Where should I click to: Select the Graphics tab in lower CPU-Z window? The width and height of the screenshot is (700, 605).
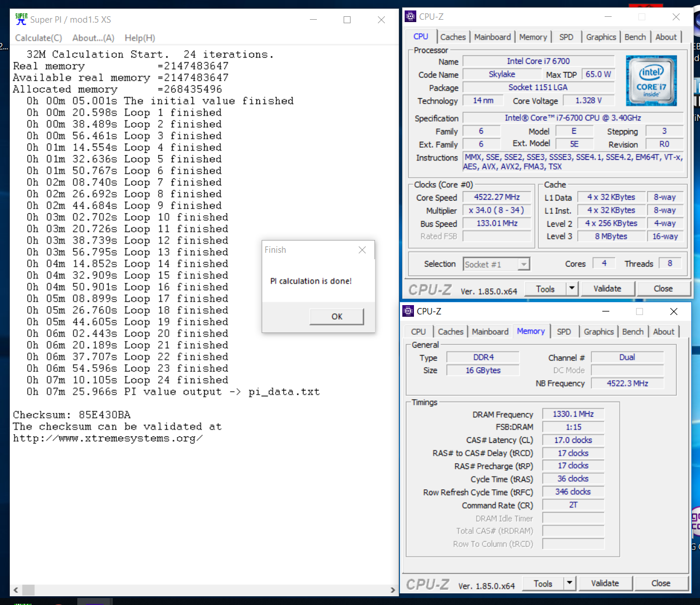click(599, 331)
